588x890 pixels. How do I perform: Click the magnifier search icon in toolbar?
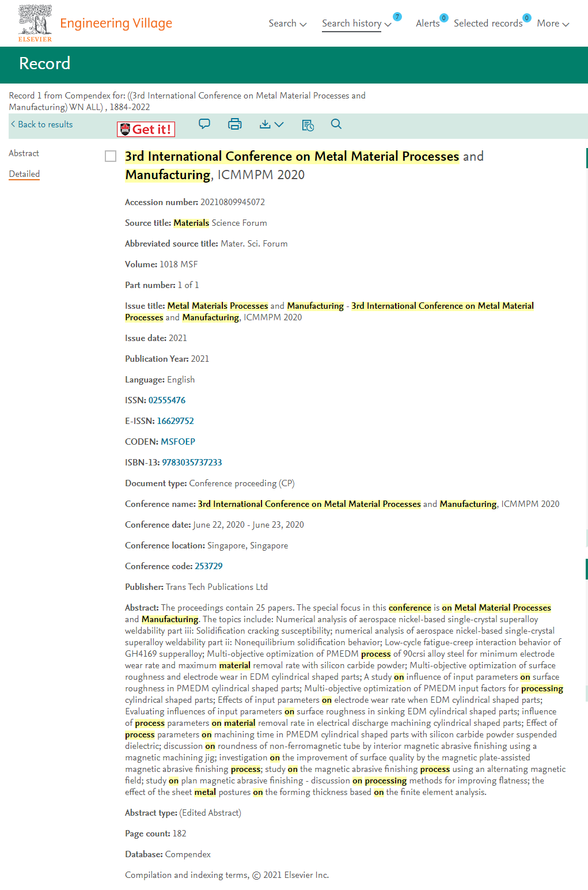(x=336, y=124)
